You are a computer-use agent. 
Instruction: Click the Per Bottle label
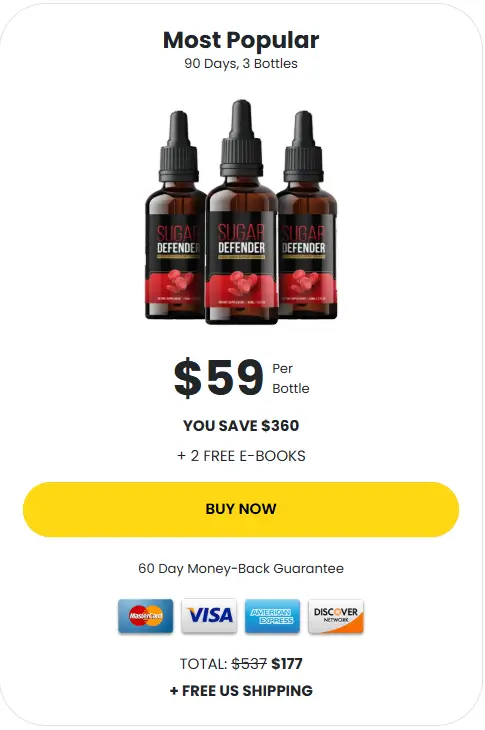pos(290,378)
